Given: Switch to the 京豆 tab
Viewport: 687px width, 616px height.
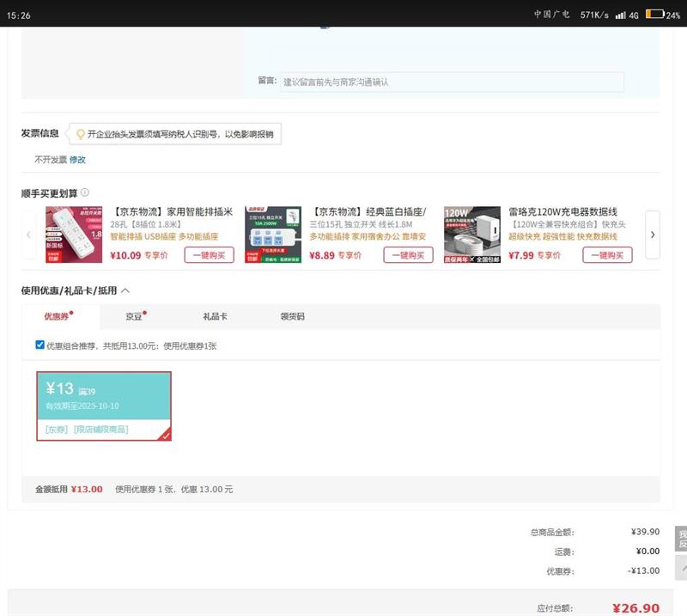Looking at the screenshot, I should [x=135, y=316].
